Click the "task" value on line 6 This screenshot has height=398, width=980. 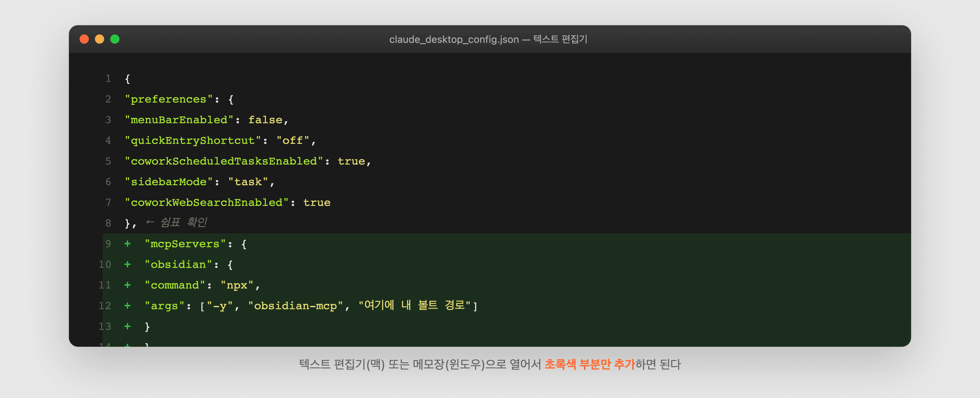pos(248,182)
